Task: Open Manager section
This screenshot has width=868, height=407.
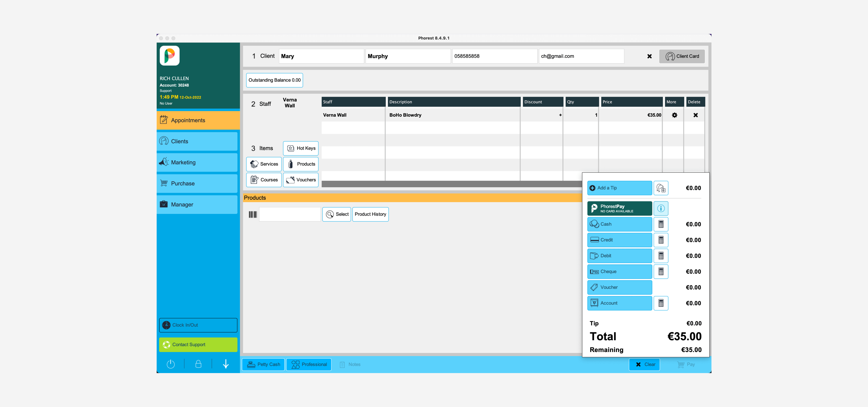Action: click(x=197, y=204)
